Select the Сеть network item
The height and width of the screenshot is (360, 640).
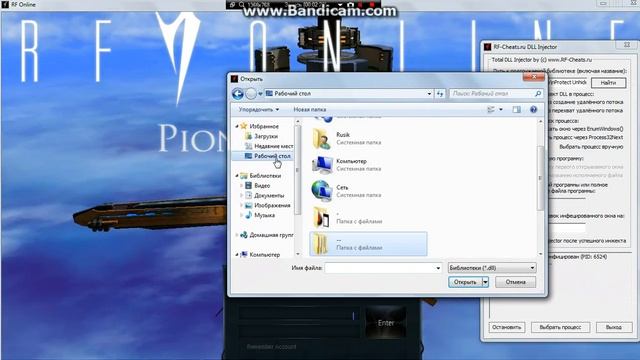(x=367, y=191)
